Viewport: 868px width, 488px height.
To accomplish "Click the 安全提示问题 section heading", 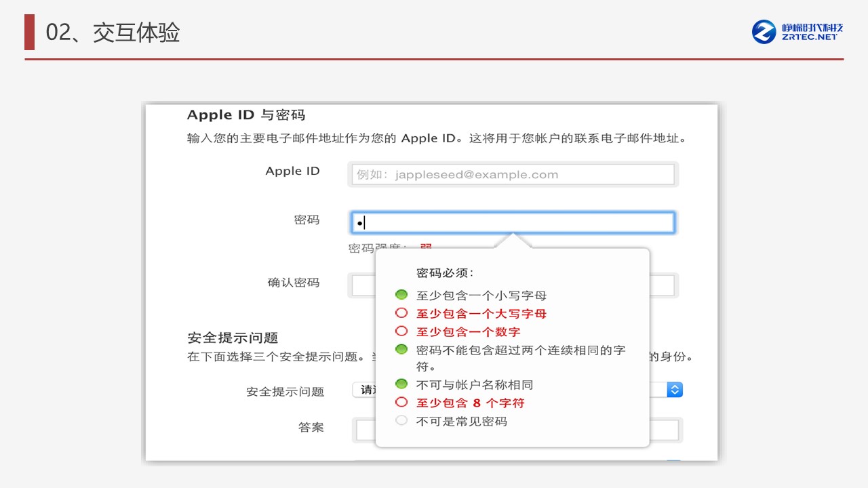I will coord(233,338).
